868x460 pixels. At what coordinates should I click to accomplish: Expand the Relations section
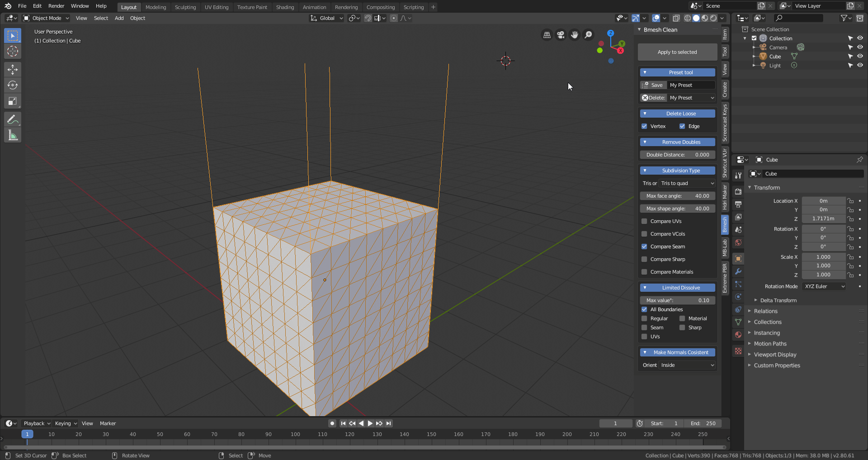point(765,311)
